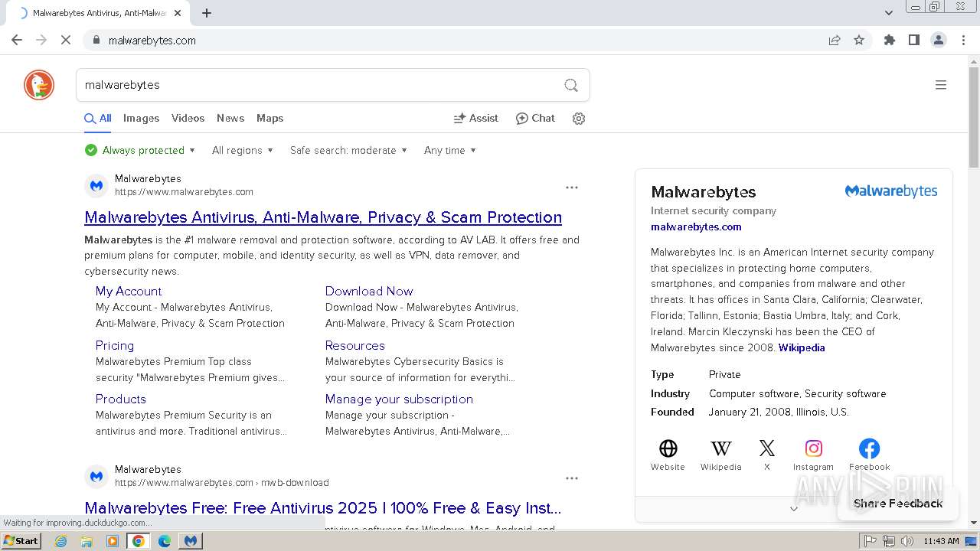The width and height of the screenshot is (980, 551).
Task: Open the Chrome extensions puzzle icon
Action: (x=890, y=40)
